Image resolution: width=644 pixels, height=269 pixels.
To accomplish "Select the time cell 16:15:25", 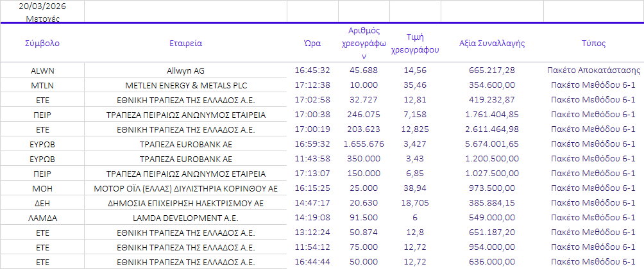I will point(312,188).
